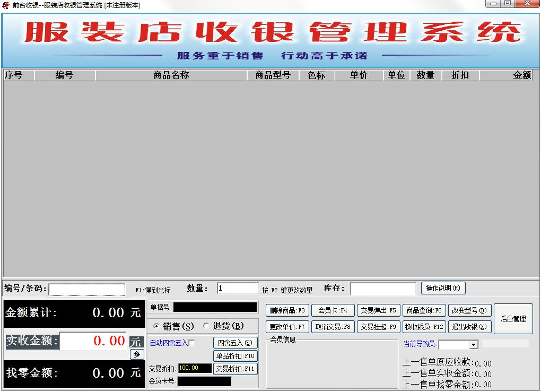This screenshot has height=392, width=541.
Task: Click the 四舍五入(S) button
Action: point(235,343)
